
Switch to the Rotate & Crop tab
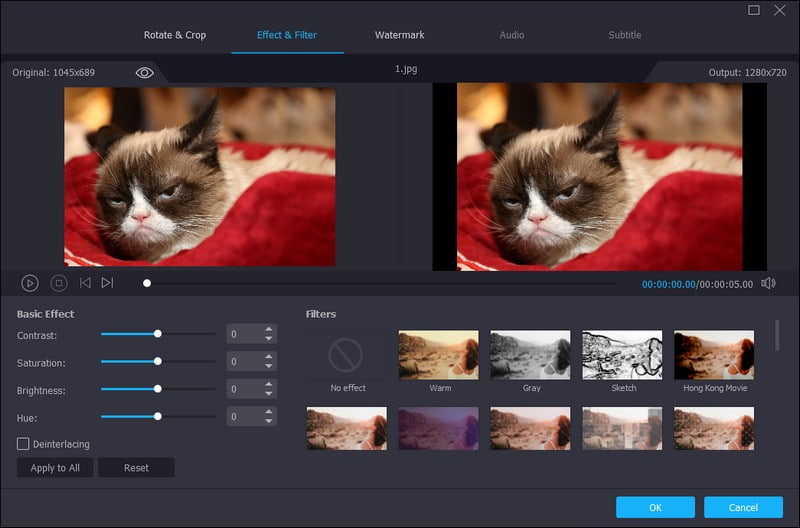click(x=175, y=35)
